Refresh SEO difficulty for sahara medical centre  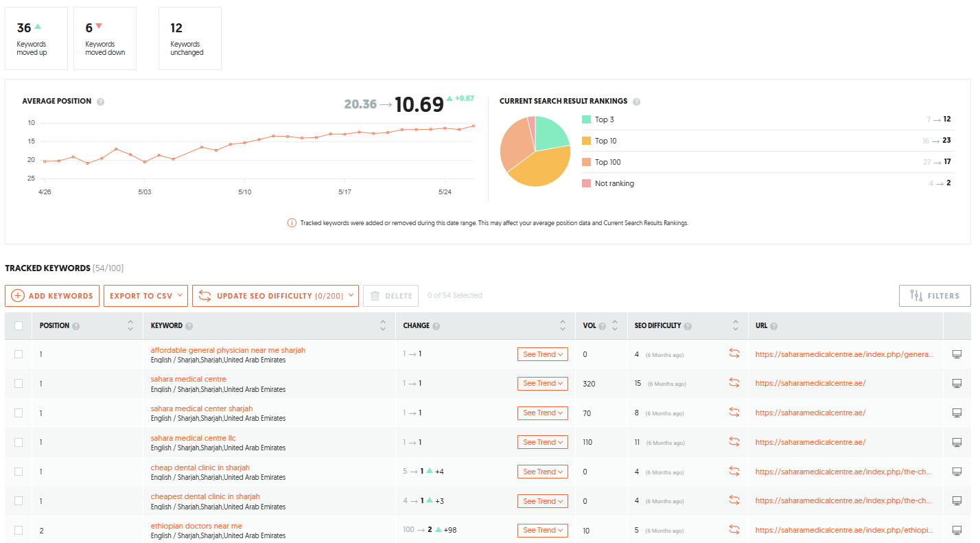pyautogui.click(x=734, y=383)
